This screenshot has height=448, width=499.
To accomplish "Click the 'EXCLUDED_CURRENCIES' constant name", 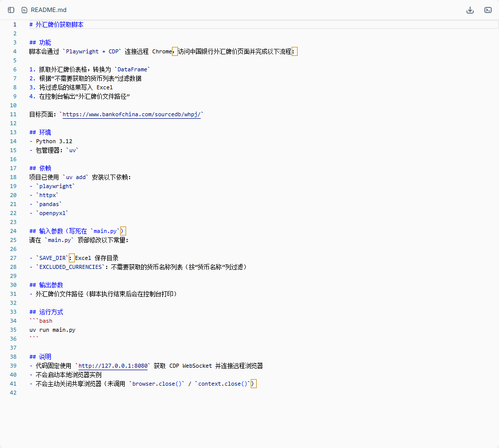I will [x=70, y=267].
